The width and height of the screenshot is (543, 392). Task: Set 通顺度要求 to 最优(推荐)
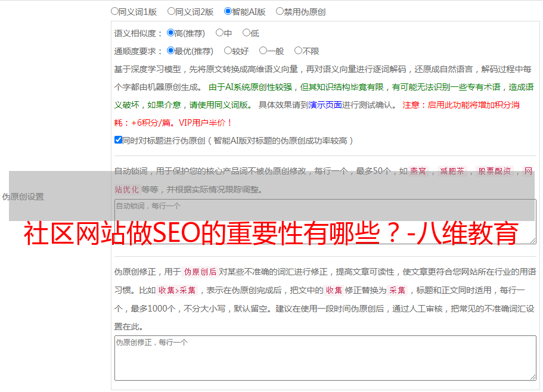pyautogui.click(x=170, y=51)
